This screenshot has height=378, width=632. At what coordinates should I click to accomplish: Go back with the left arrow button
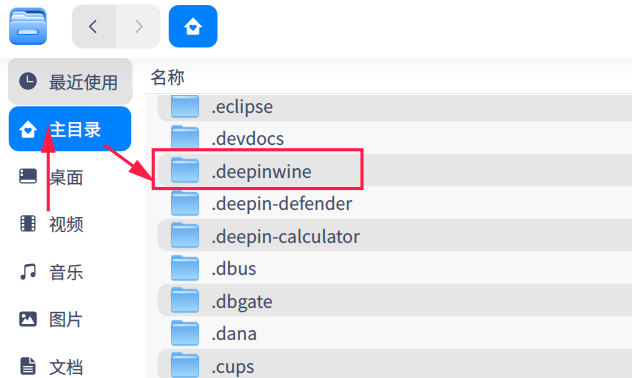tap(94, 27)
